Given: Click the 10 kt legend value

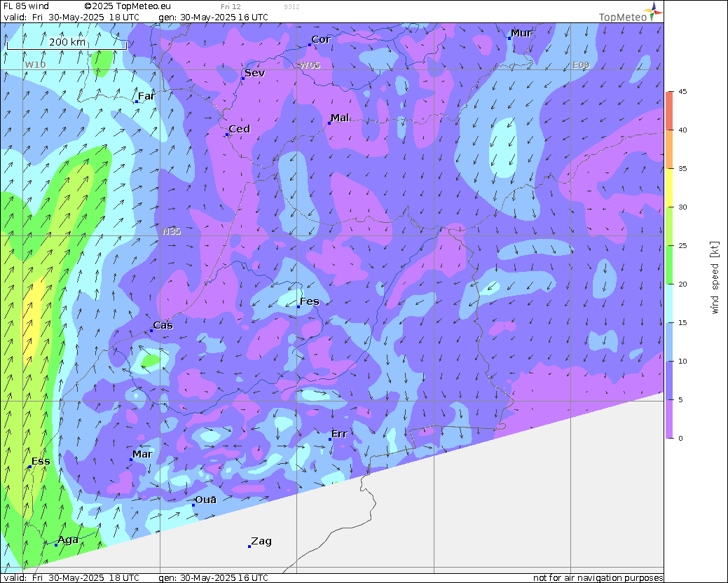Looking at the screenshot, I should pyautogui.click(x=682, y=361).
